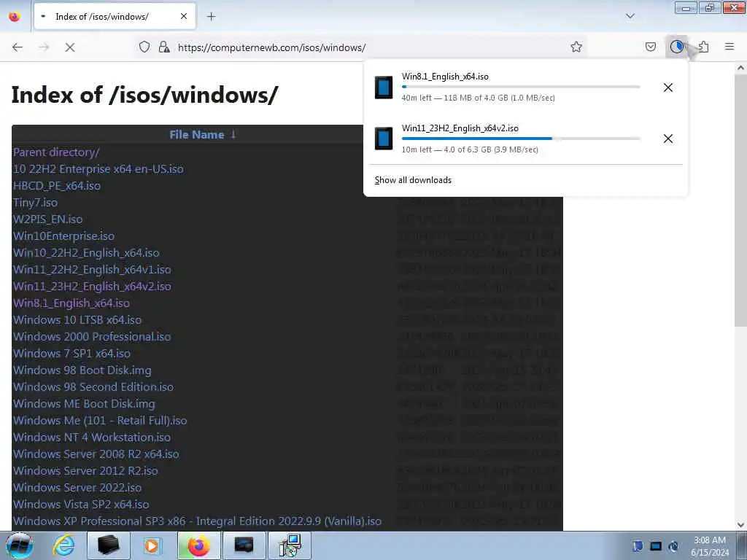This screenshot has height=560, width=747.
Task: Open the network tray icon
Action: coord(656,546)
